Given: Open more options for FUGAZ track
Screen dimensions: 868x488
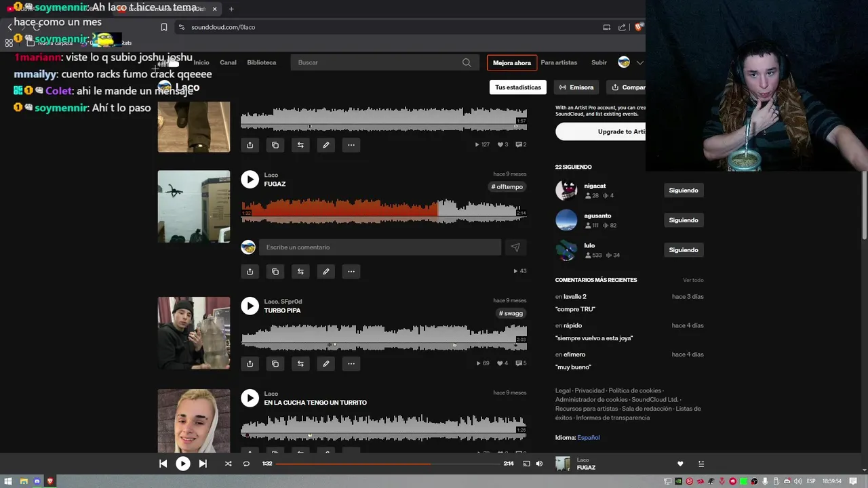Looking at the screenshot, I should (x=351, y=271).
